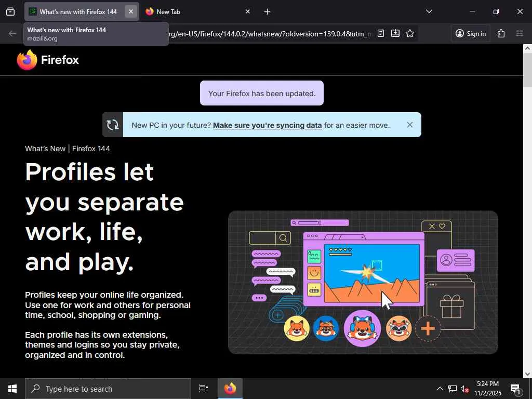Open Firefox View icon in tab bar
This screenshot has height=399, width=532.
[x=10, y=11]
